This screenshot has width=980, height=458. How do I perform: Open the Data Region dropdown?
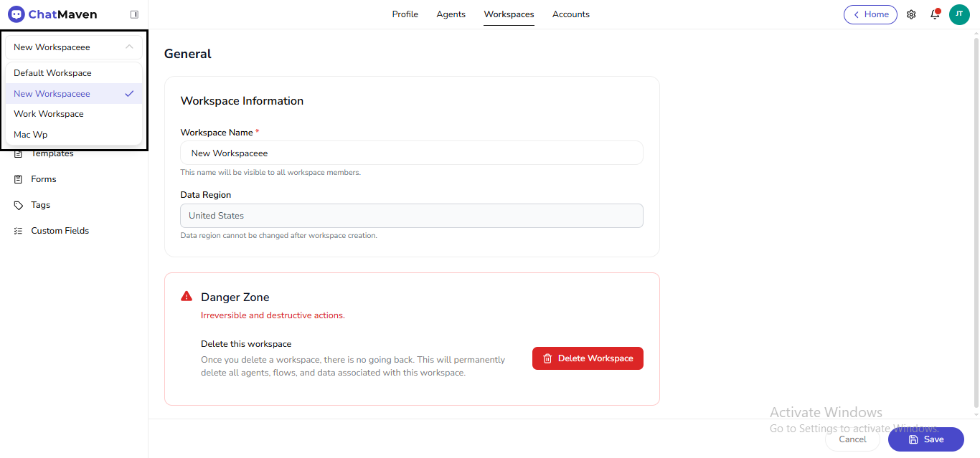[x=411, y=215]
